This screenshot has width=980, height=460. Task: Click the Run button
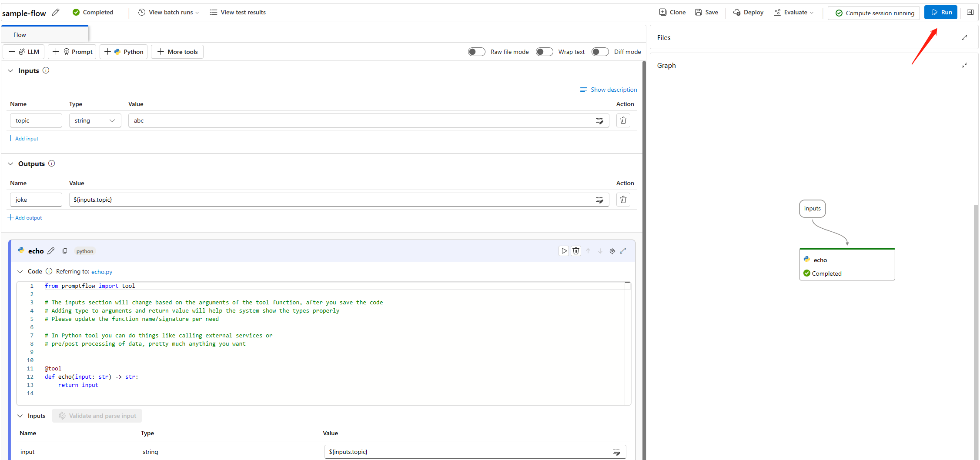(941, 12)
